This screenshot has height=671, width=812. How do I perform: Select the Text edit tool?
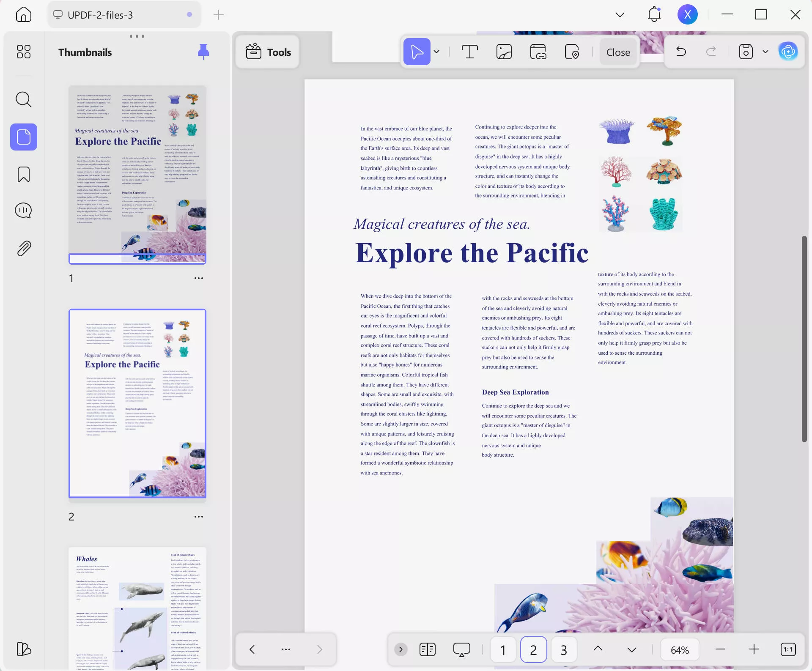pos(469,52)
